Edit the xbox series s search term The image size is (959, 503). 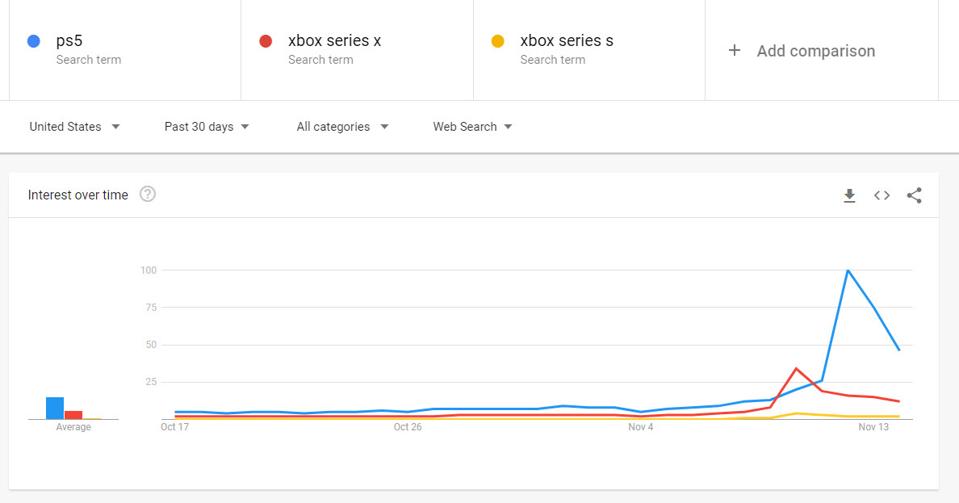click(566, 41)
